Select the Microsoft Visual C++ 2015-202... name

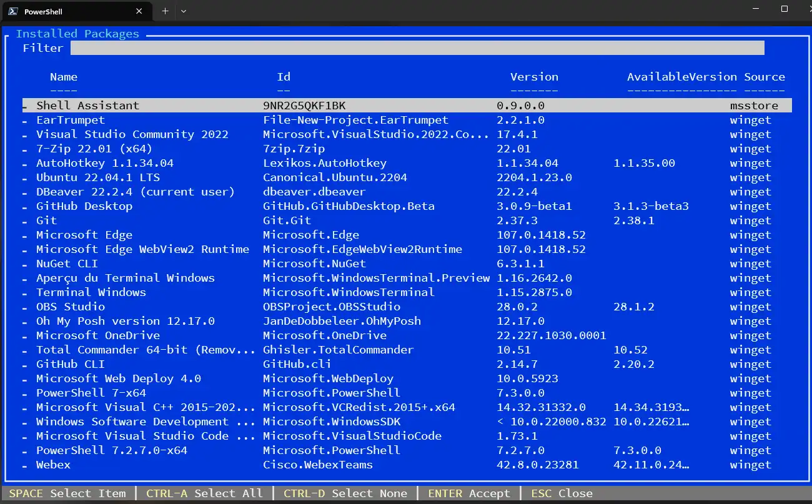coord(146,407)
